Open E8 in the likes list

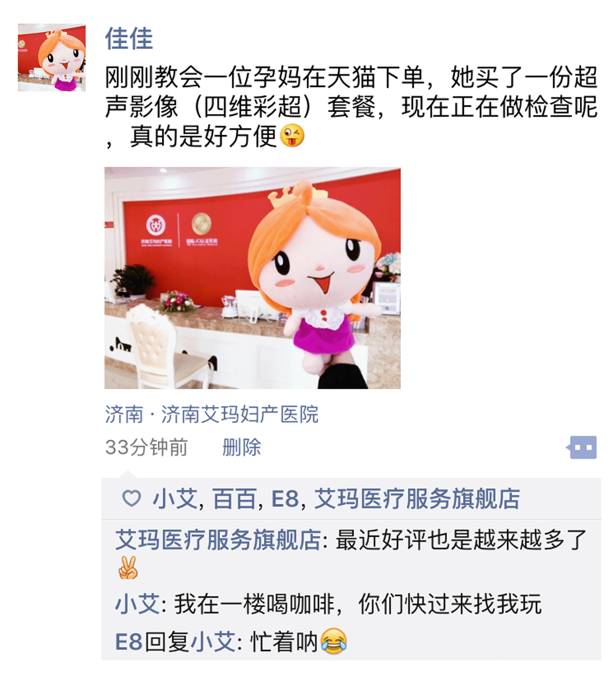pos(285,499)
